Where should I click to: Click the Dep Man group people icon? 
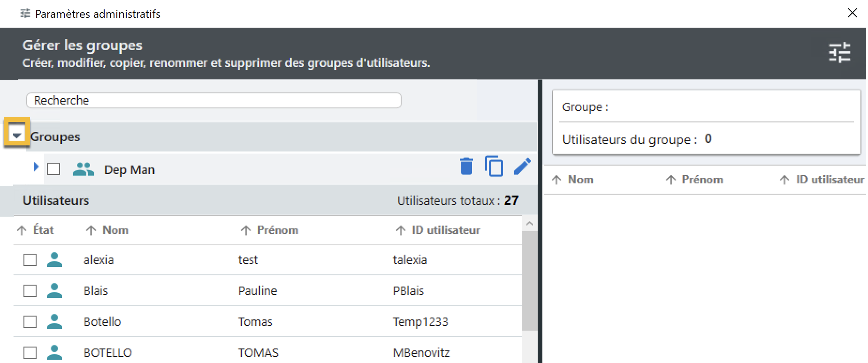coord(84,169)
